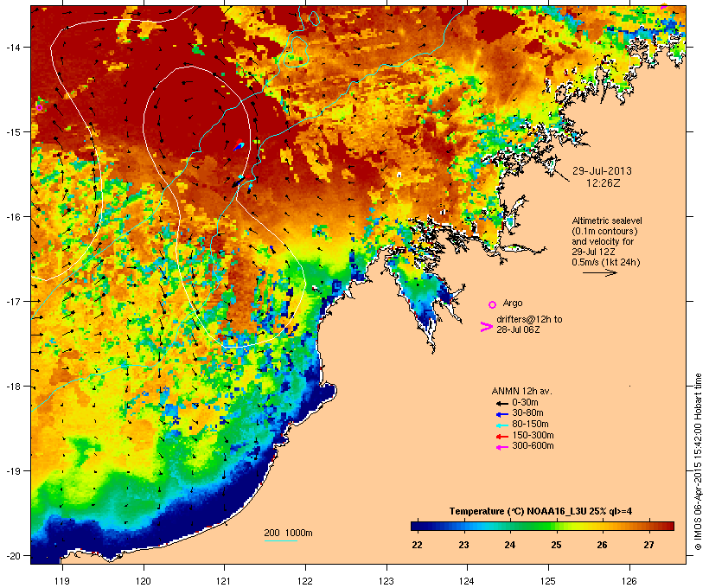Click the colorbar tick label 27
The width and height of the screenshot is (709, 588).
pyautogui.click(x=648, y=545)
